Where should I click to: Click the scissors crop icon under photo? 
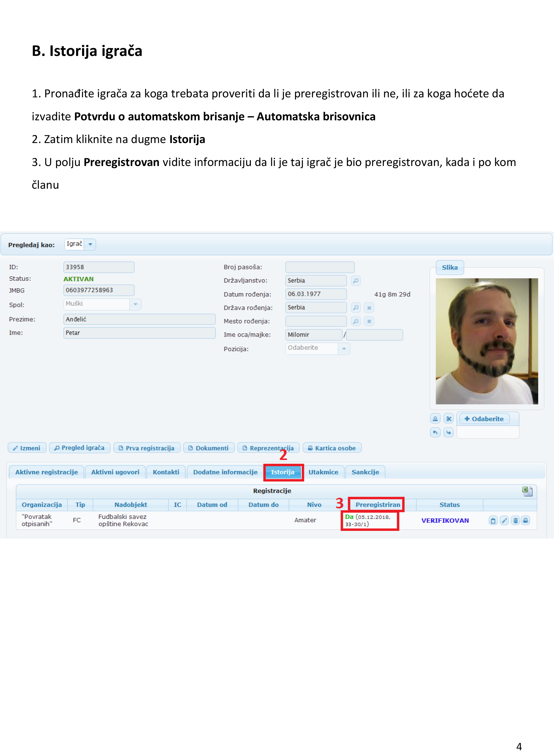448,419
